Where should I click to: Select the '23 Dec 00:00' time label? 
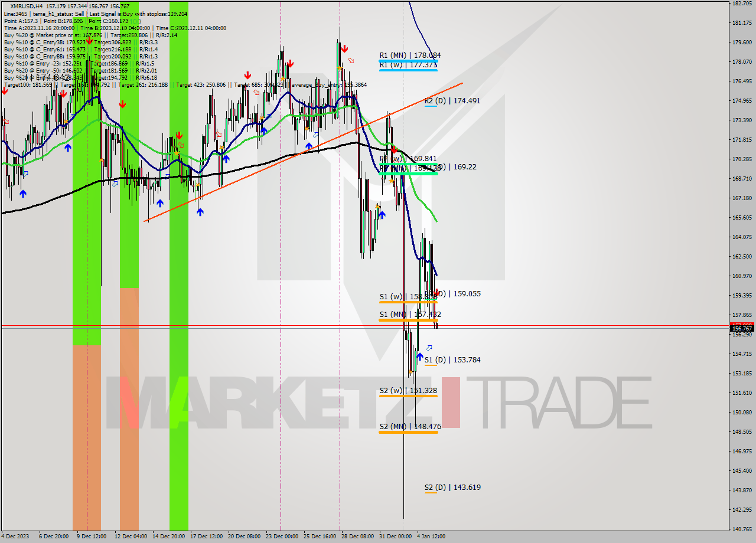point(282,537)
